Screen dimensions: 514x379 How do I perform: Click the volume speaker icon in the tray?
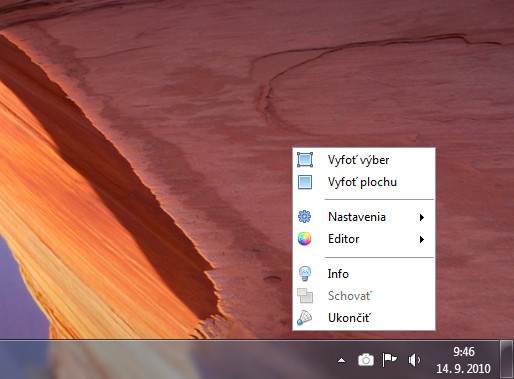pyautogui.click(x=414, y=360)
